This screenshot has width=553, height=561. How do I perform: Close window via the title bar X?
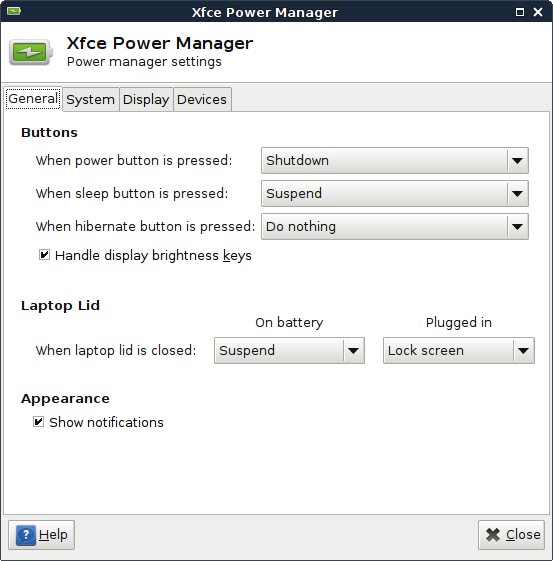[x=538, y=12]
